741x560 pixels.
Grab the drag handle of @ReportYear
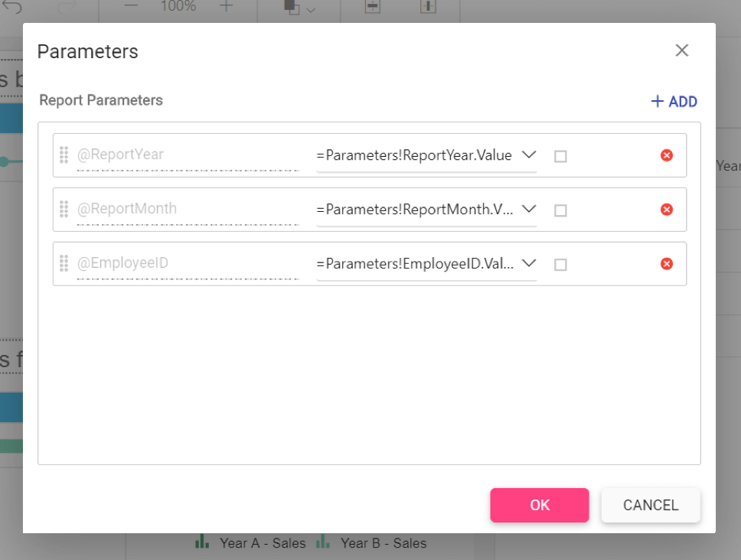(64, 155)
